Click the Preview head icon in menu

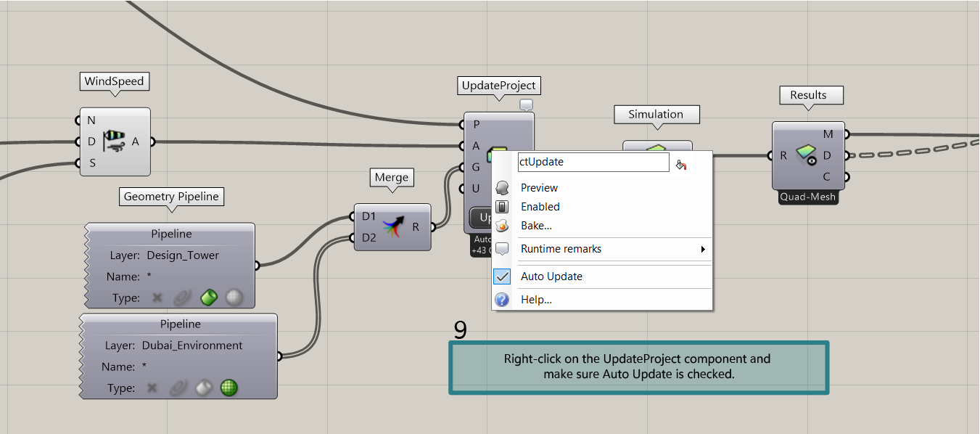(x=502, y=188)
